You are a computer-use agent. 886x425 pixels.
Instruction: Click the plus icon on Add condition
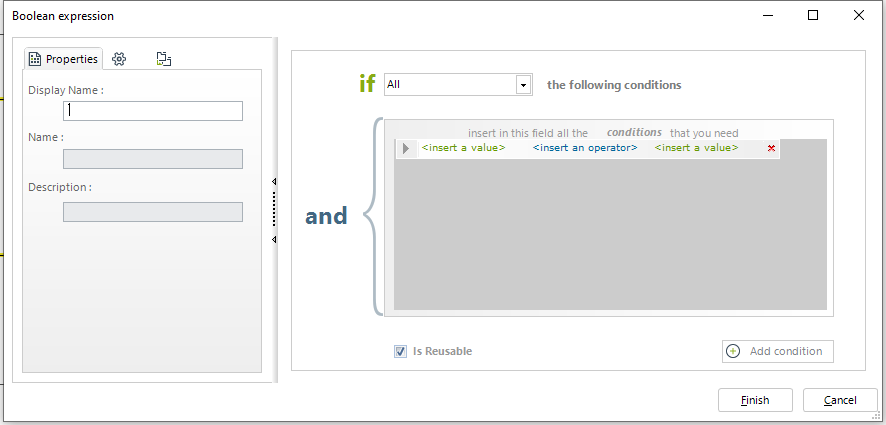coord(733,351)
